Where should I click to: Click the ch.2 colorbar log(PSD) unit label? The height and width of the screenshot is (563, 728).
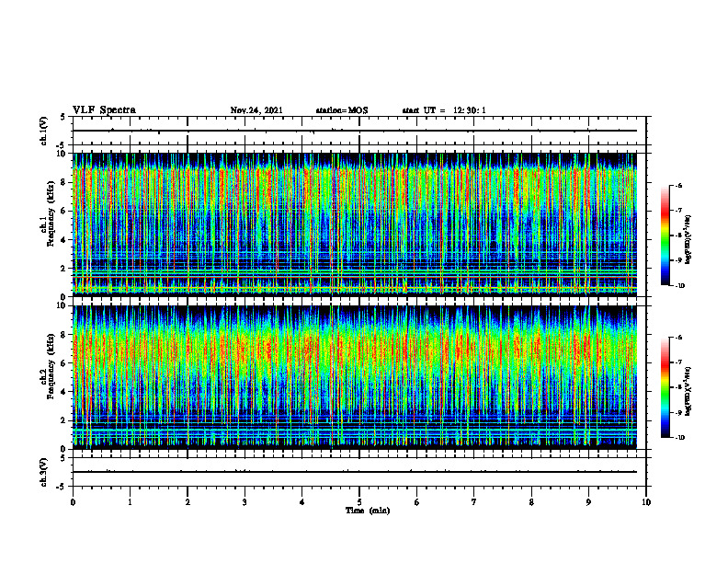tap(688, 392)
